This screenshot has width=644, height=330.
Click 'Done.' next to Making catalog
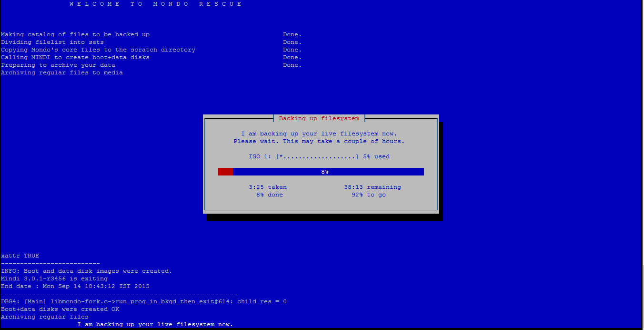tap(292, 34)
